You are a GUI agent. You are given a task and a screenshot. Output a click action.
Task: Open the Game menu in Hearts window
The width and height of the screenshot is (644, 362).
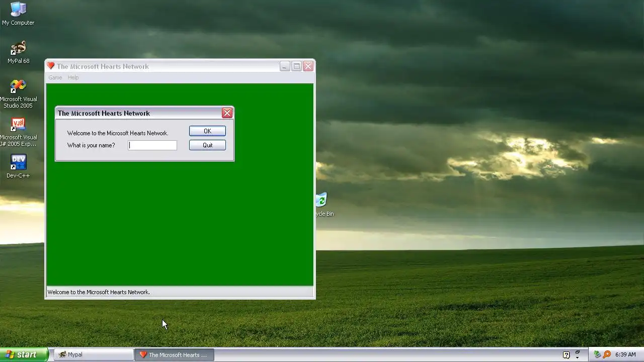pyautogui.click(x=55, y=77)
